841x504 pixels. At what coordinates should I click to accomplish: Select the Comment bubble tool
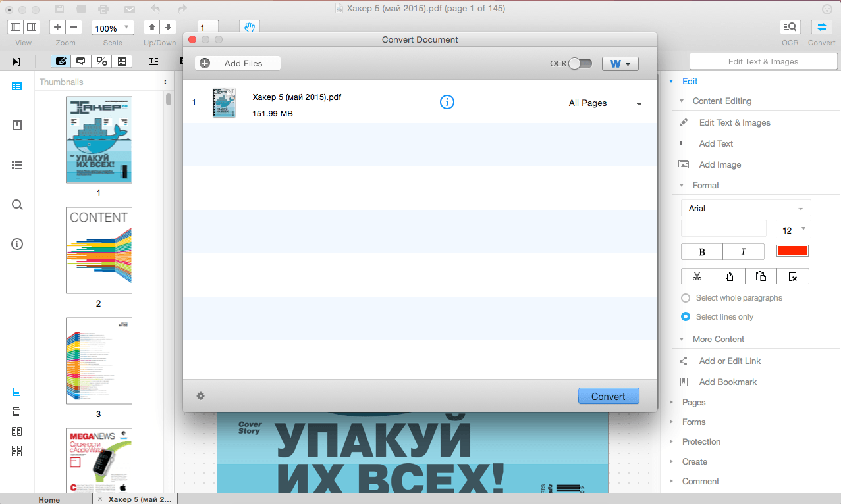point(81,61)
